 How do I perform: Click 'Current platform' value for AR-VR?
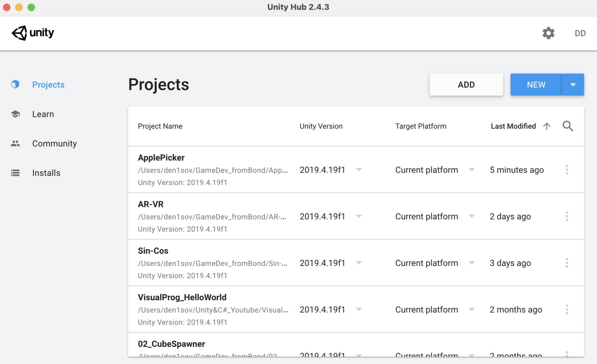point(427,216)
